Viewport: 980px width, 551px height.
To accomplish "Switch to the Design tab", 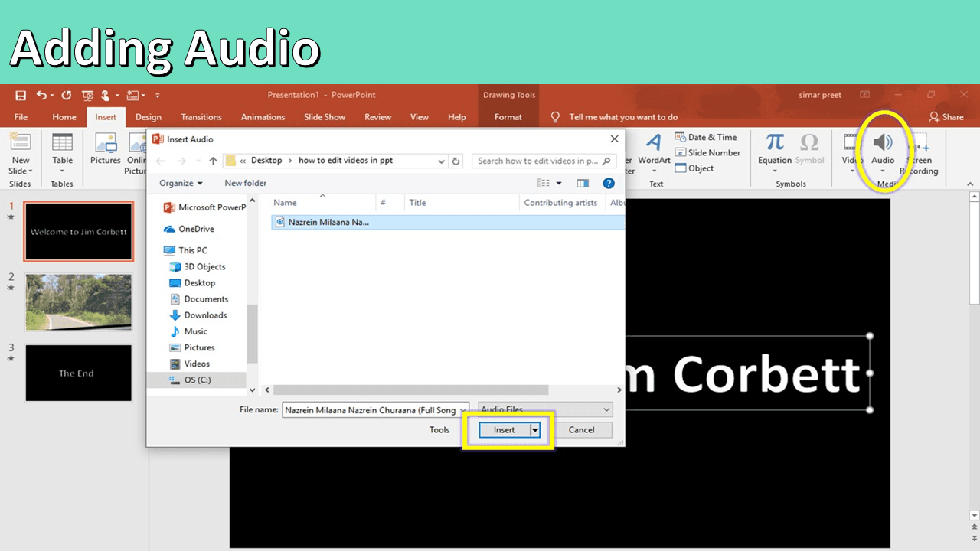I will [149, 117].
